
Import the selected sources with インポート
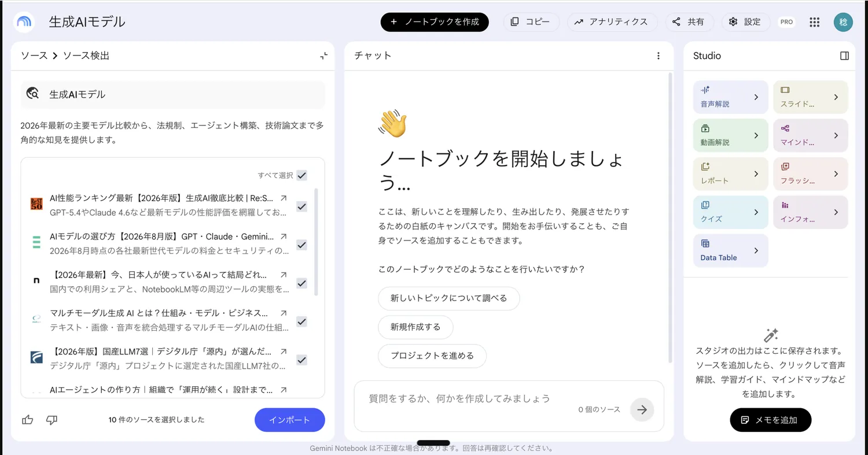point(290,420)
